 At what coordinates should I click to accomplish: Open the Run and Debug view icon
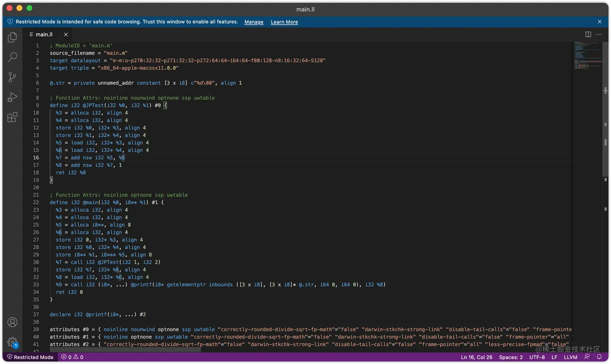(13, 97)
